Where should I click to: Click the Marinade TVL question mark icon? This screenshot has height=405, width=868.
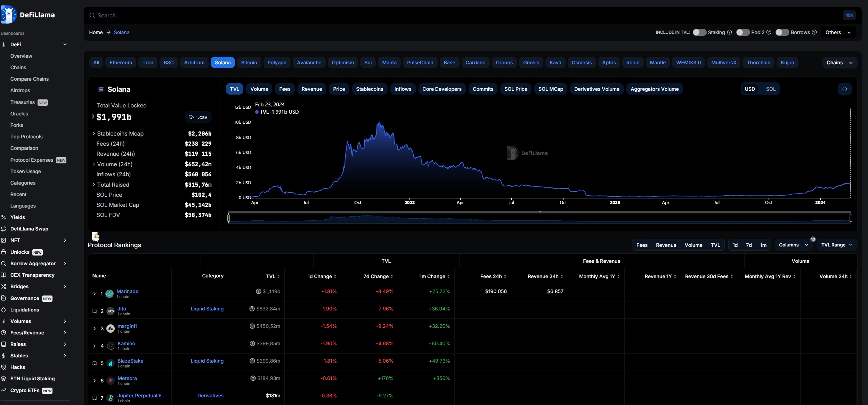[258, 291]
